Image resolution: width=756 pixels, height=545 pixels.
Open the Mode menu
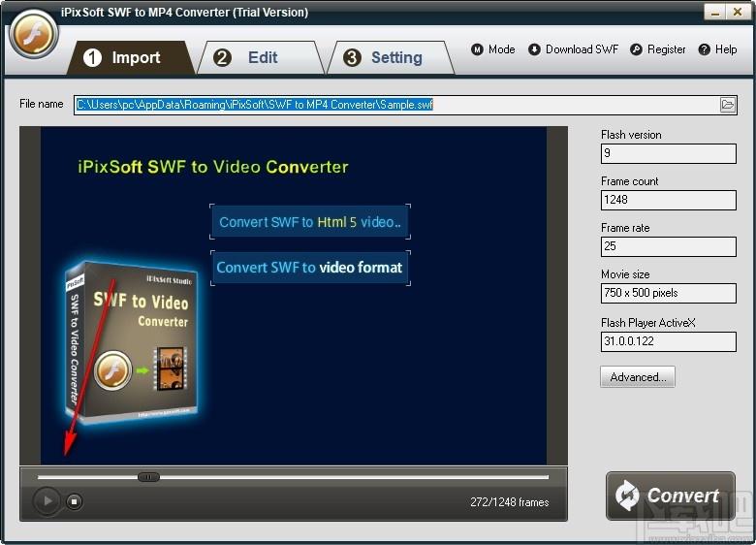point(493,49)
